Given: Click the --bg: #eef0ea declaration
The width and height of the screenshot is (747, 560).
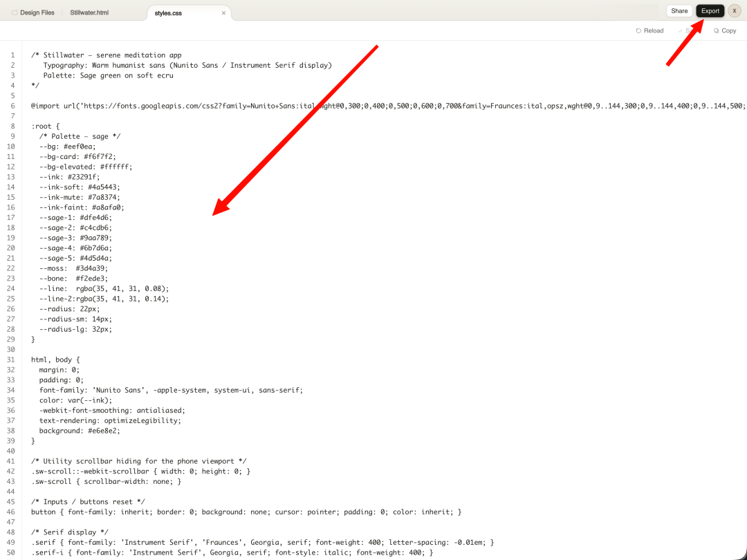Looking at the screenshot, I should (x=68, y=147).
